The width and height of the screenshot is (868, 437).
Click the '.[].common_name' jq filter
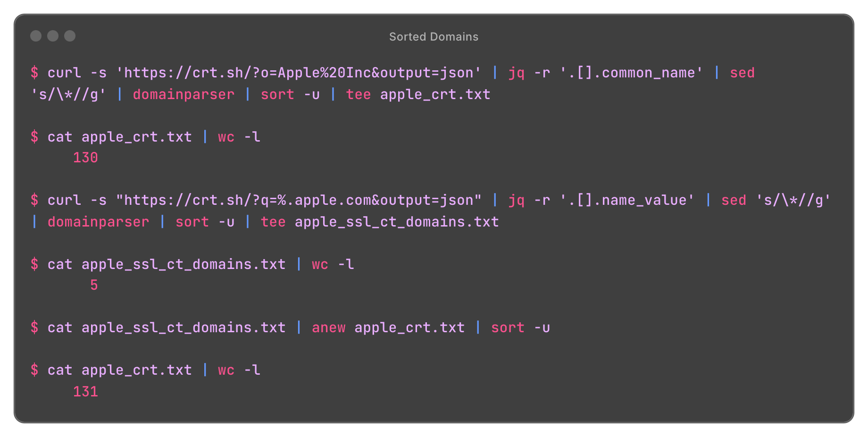coord(631,73)
